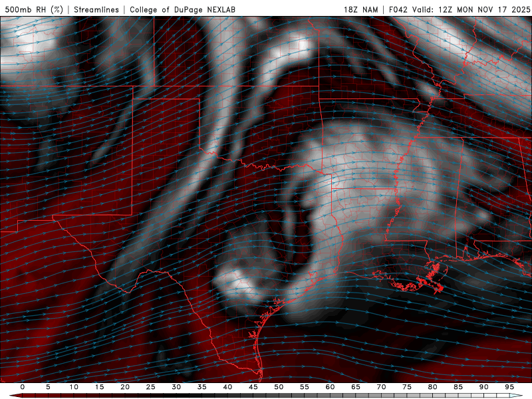Click the "20" label on color scale

tap(125, 387)
